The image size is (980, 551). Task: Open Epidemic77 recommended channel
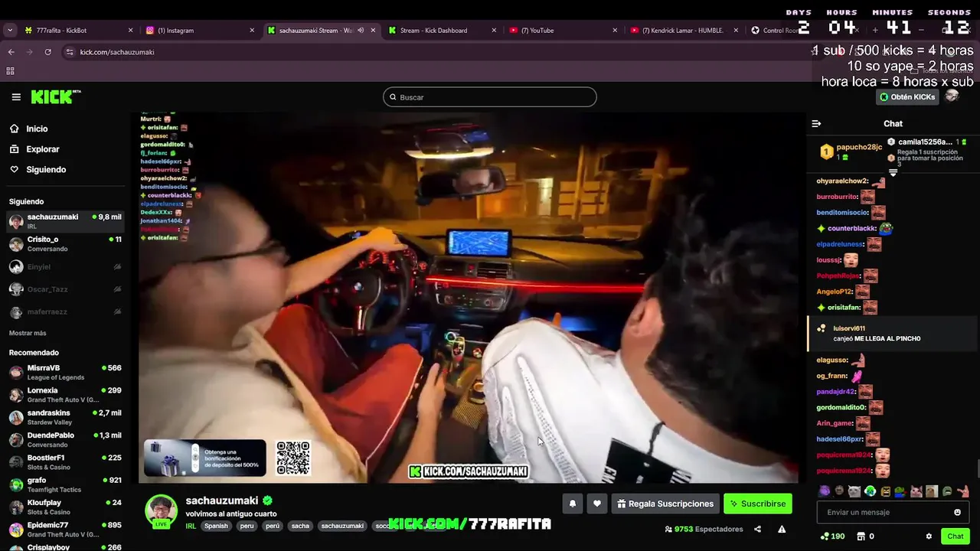65,530
